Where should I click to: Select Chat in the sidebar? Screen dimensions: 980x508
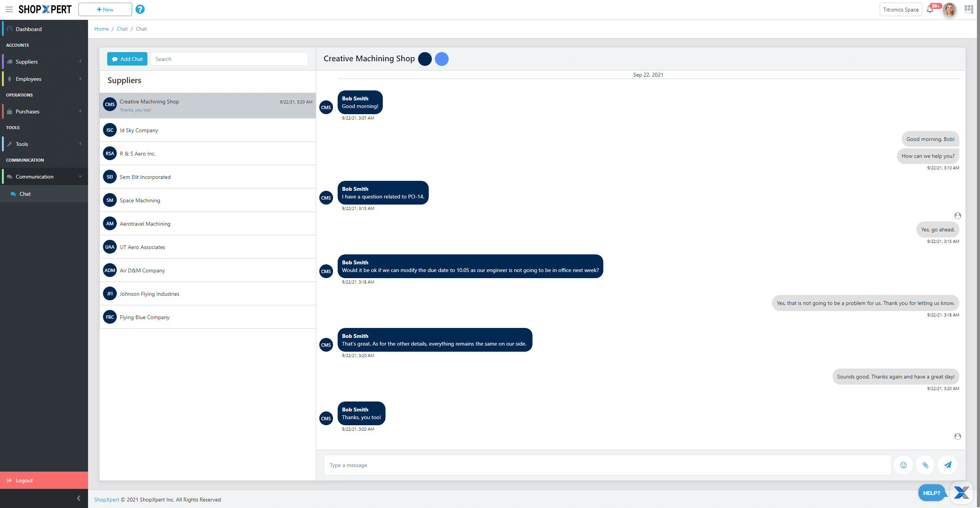(x=25, y=194)
